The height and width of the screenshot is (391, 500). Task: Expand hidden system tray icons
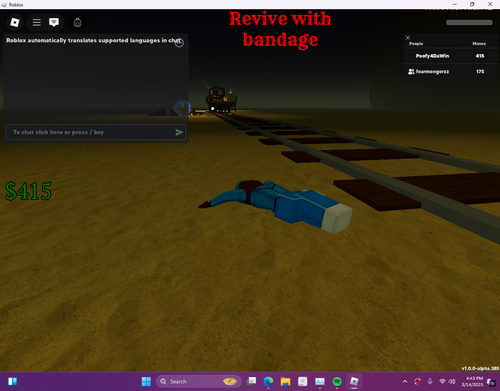405,381
